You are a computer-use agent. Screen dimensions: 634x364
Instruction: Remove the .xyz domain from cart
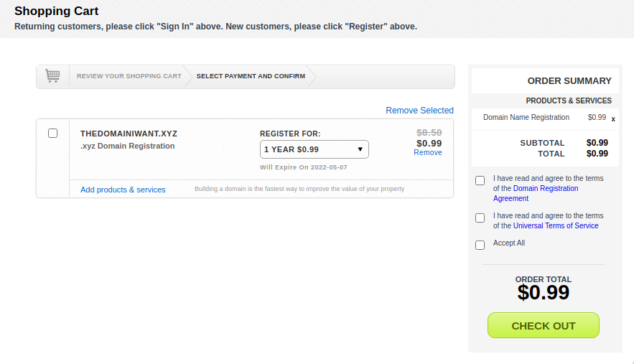coord(427,152)
